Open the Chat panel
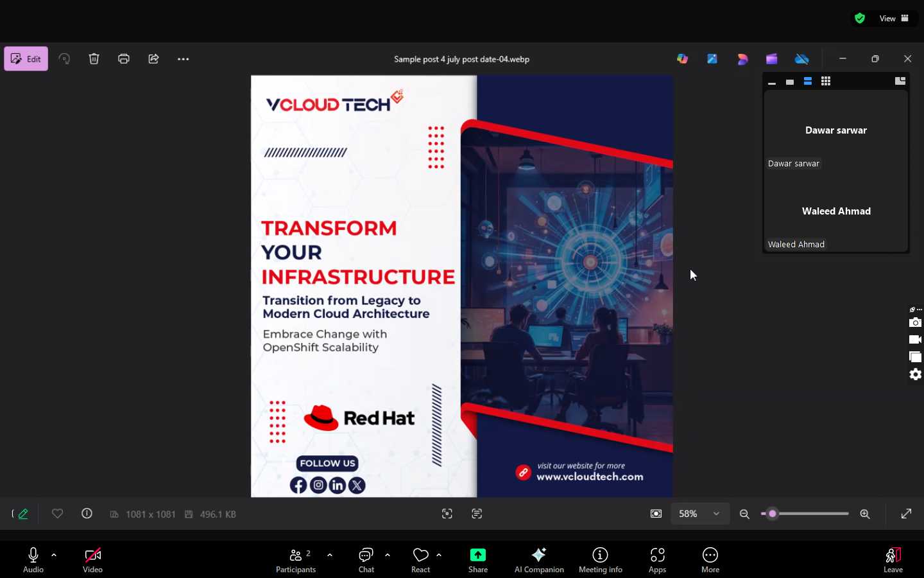 click(x=366, y=560)
